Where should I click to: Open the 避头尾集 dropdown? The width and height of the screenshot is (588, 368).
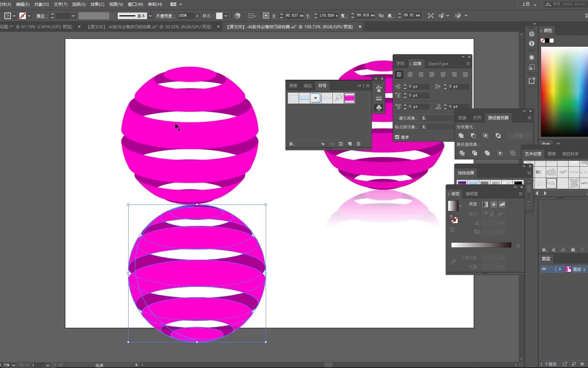pos(438,118)
